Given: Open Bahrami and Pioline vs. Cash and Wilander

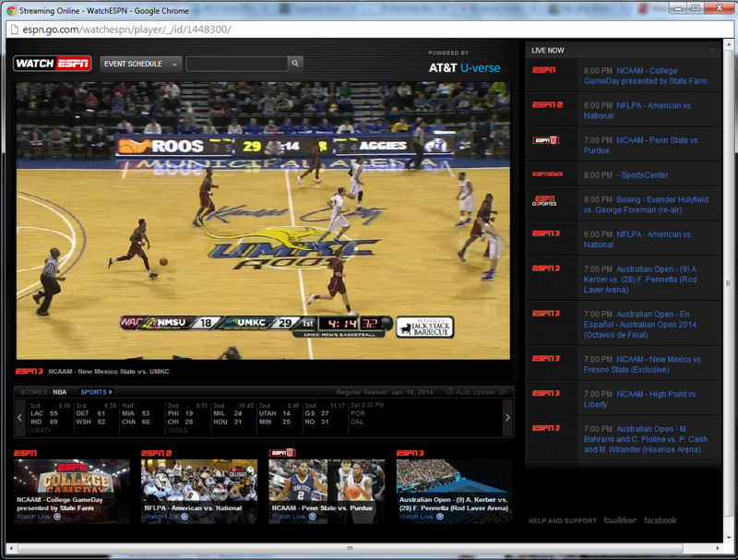Looking at the screenshot, I should (x=646, y=439).
